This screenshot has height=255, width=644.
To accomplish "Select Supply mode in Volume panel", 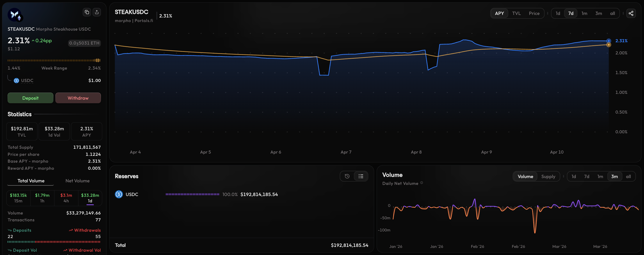I will point(548,176).
